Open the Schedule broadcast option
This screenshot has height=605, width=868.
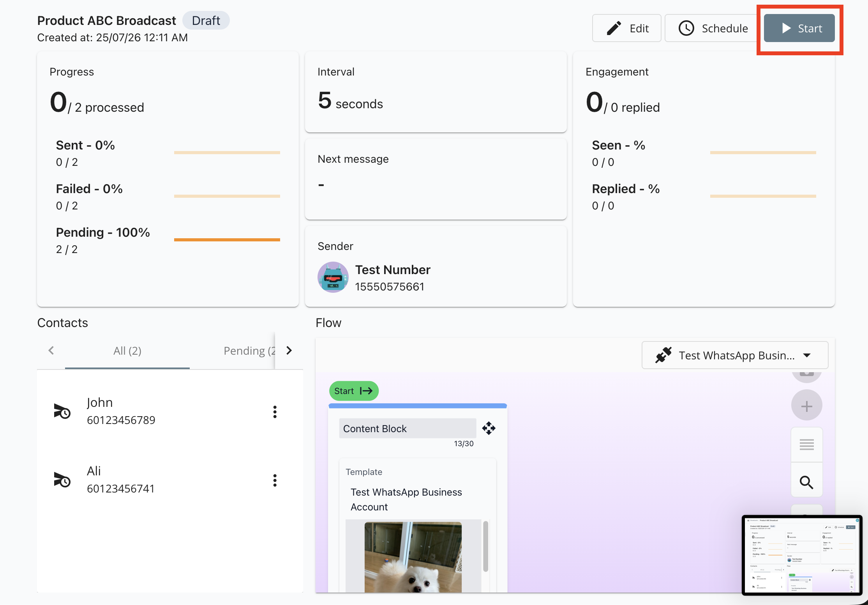point(713,28)
